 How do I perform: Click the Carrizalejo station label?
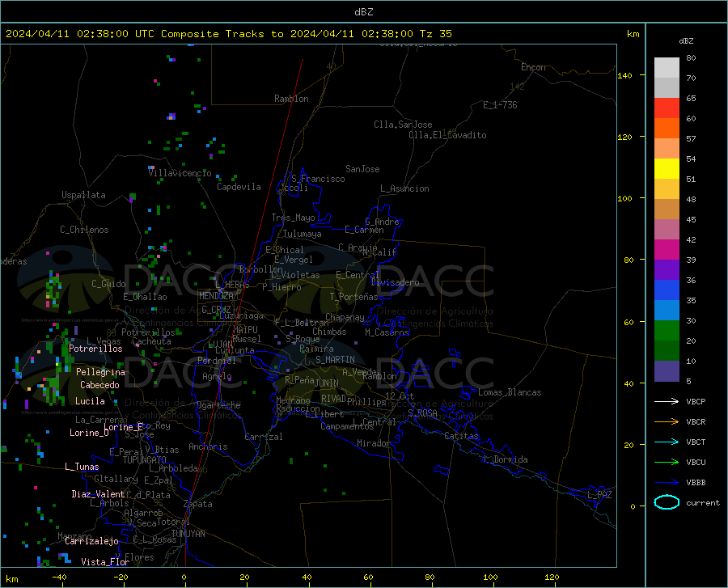pyautogui.click(x=91, y=541)
